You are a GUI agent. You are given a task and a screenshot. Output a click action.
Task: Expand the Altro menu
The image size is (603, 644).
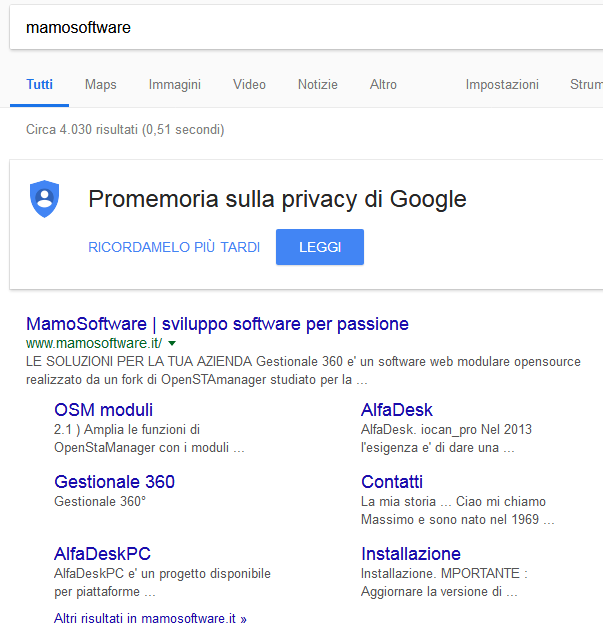pos(383,85)
